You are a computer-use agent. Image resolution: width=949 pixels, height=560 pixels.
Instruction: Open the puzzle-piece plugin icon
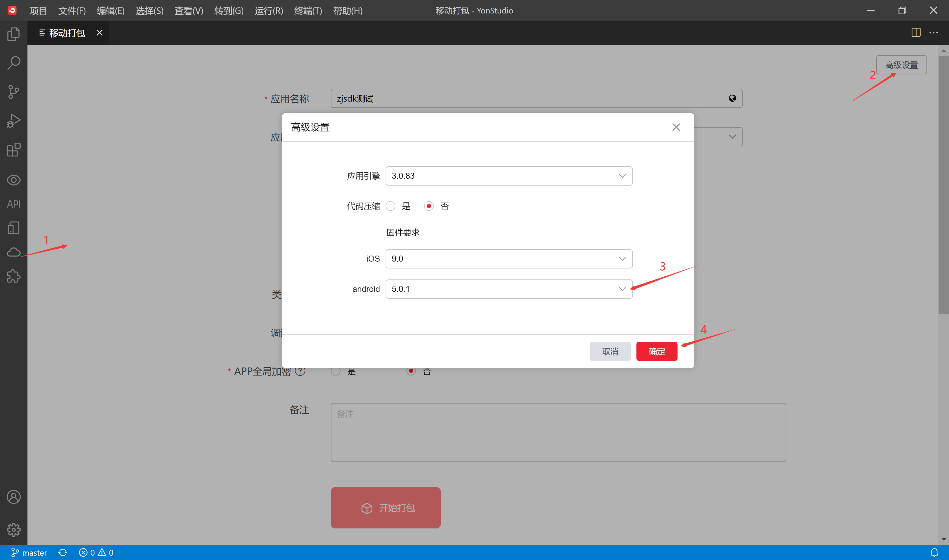[x=13, y=276]
